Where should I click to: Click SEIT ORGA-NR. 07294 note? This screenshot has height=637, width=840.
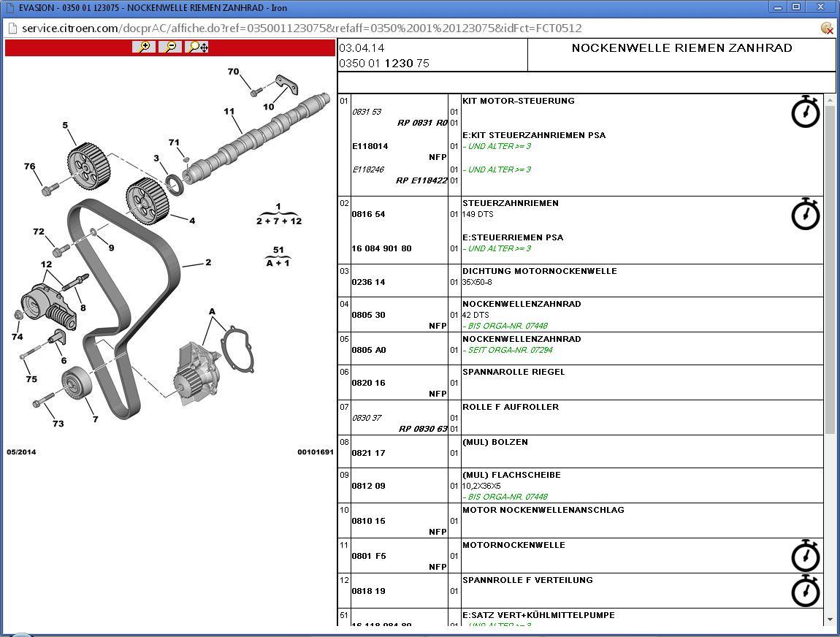coord(510,350)
